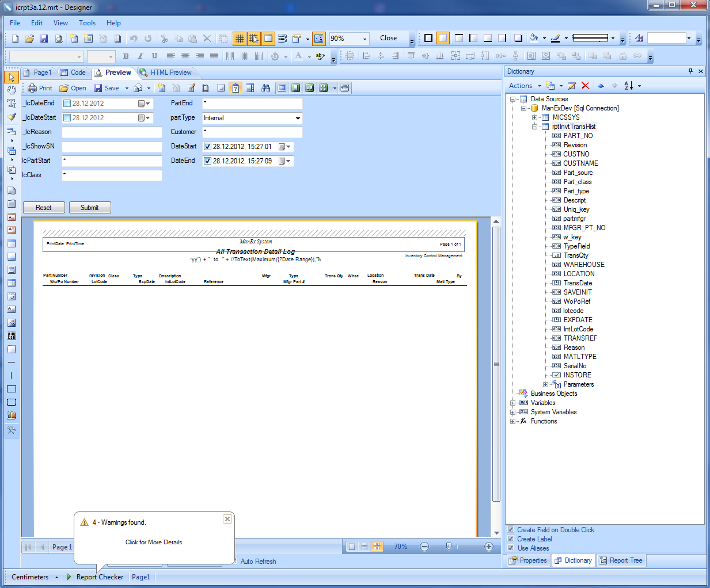Uncheck the DateStart checkbox

(208, 147)
